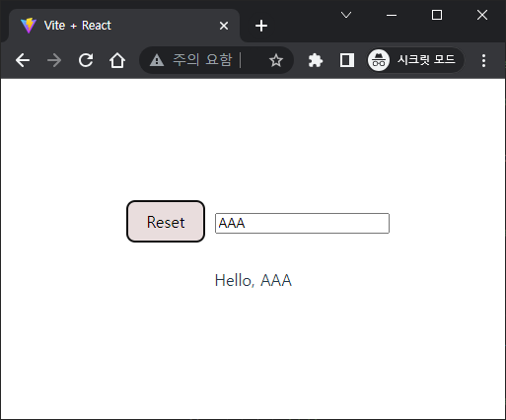
Task: Open the tab search chevron
Action: tap(346, 15)
